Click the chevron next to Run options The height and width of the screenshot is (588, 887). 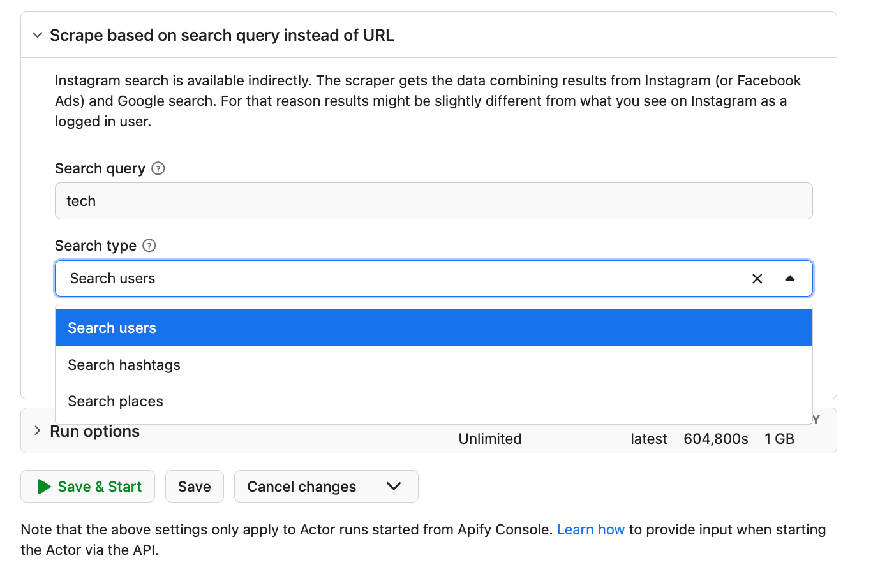pyautogui.click(x=37, y=431)
